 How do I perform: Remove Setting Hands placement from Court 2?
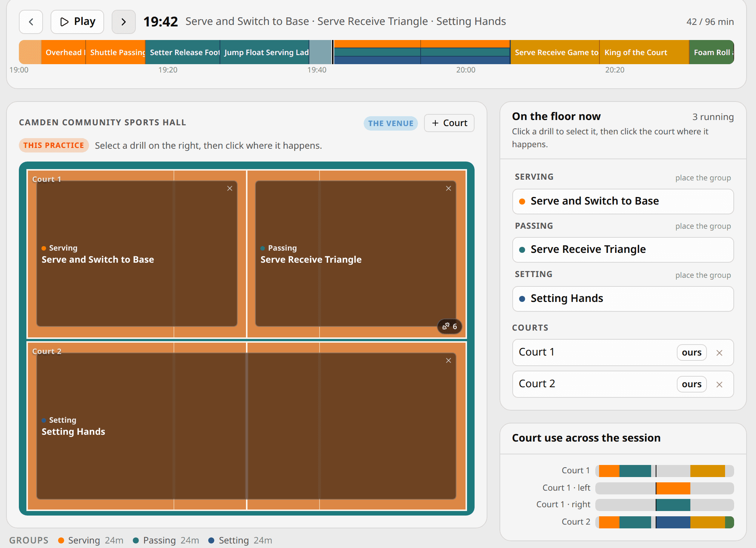tap(449, 360)
